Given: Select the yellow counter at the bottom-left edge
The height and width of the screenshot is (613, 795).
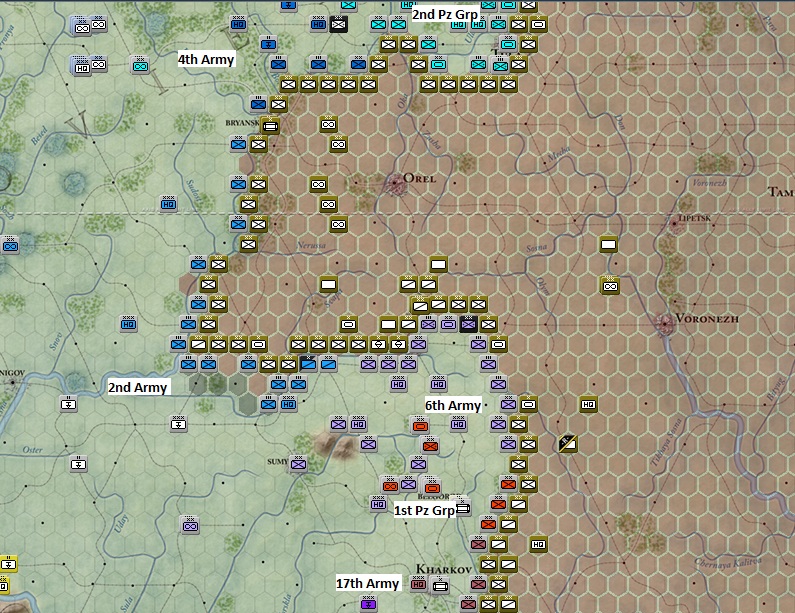Looking at the screenshot, I should pos(8,563).
